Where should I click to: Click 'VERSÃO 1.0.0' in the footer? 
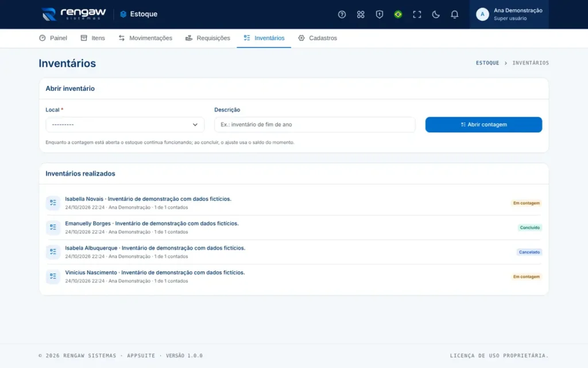184,355
